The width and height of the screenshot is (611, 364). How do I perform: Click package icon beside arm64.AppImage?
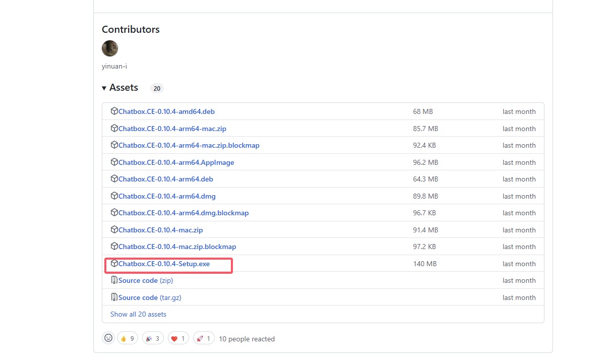(x=114, y=162)
